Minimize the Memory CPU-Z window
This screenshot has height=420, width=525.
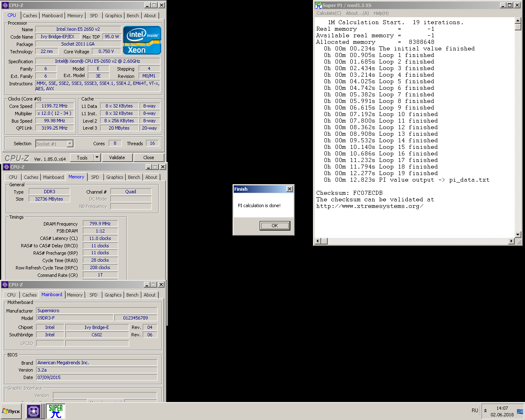click(x=148, y=167)
